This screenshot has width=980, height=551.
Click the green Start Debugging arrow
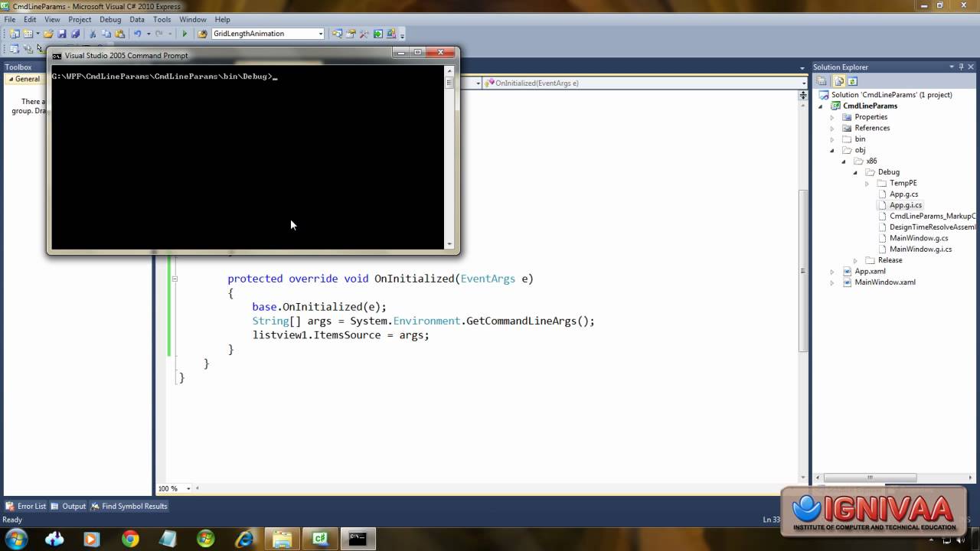[x=185, y=34]
